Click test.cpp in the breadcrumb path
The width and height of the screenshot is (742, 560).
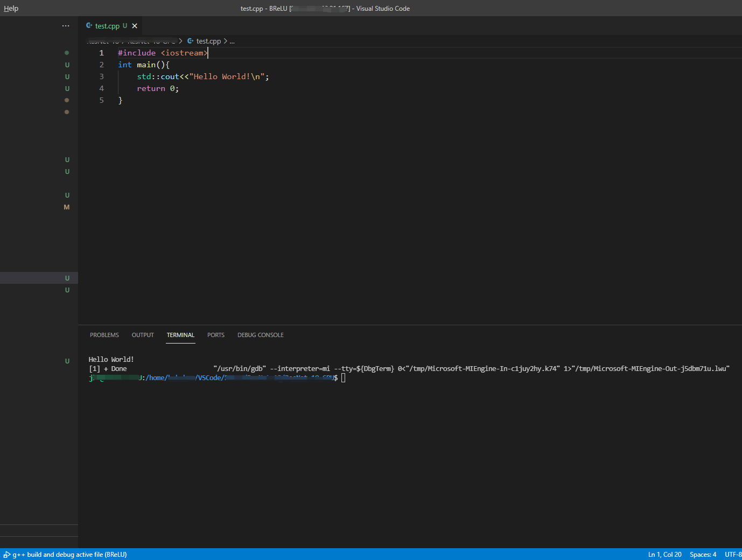(208, 41)
